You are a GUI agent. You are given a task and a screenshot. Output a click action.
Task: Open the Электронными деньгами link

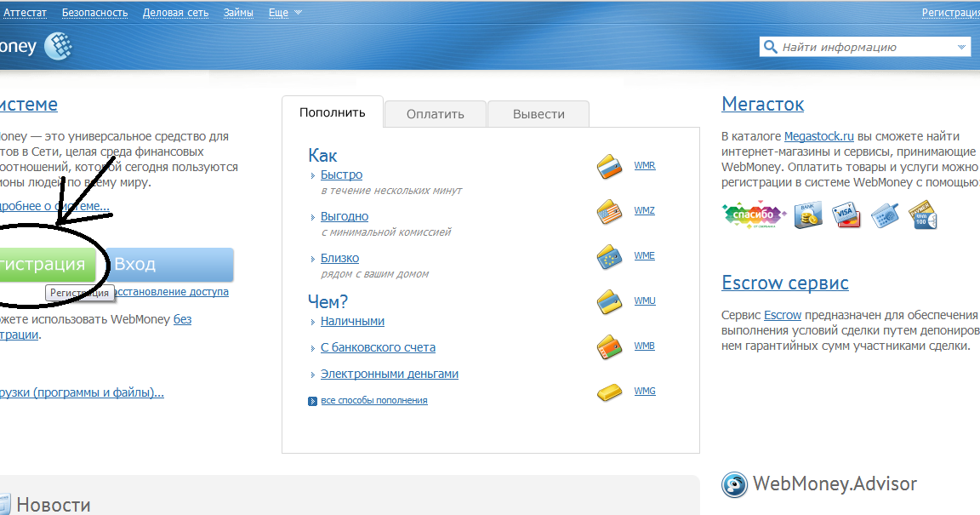(390, 374)
